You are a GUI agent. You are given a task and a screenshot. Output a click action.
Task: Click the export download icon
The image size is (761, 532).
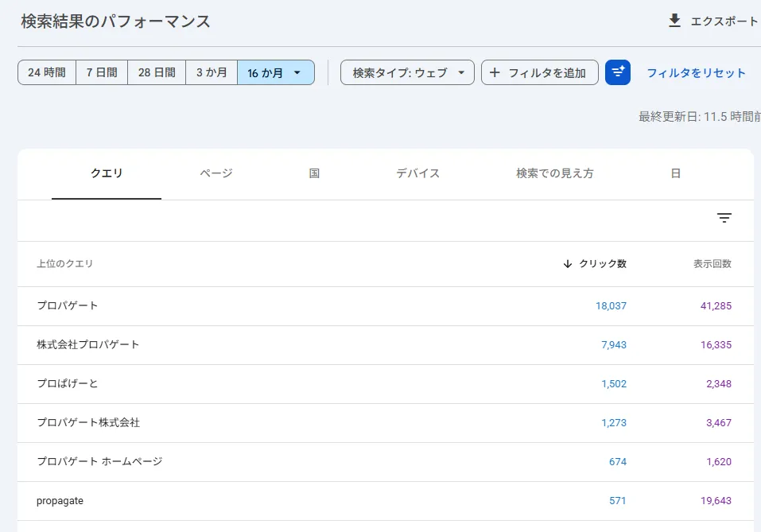pyautogui.click(x=674, y=21)
